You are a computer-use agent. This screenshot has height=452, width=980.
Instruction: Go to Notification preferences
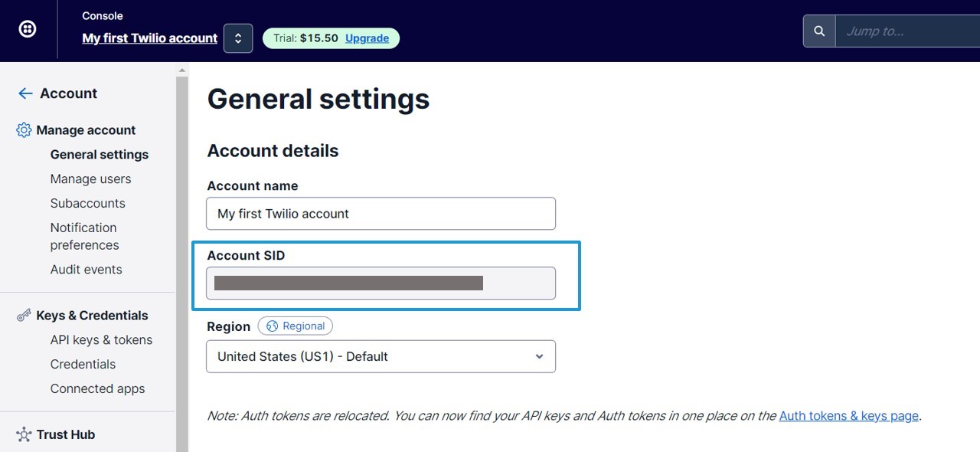click(x=84, y=236)
